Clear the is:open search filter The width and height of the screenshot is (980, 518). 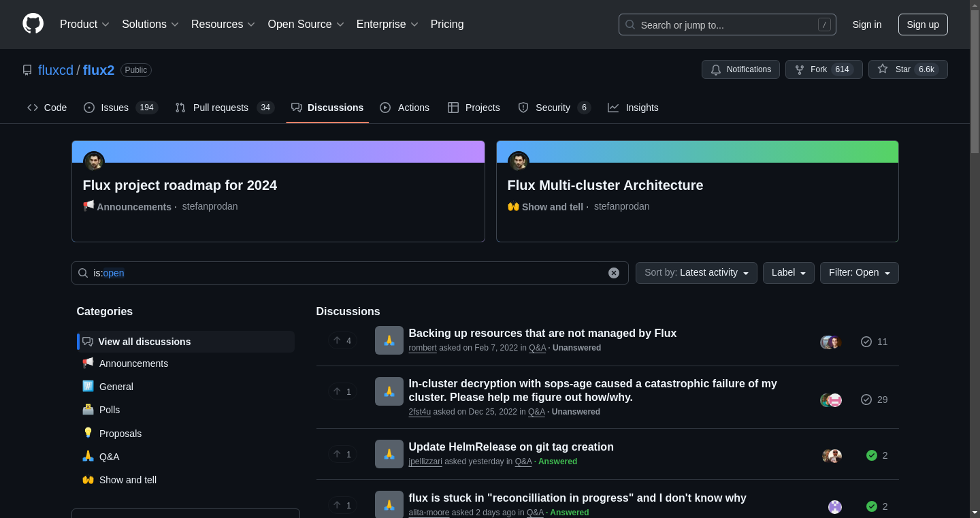614,273
